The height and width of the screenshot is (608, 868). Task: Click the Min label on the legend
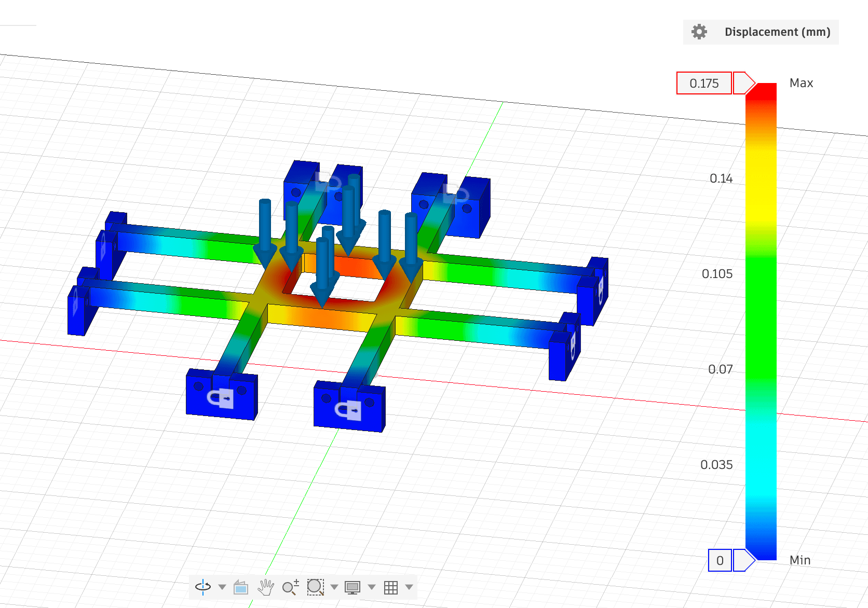pyautogui.click(x=801, y=560)
